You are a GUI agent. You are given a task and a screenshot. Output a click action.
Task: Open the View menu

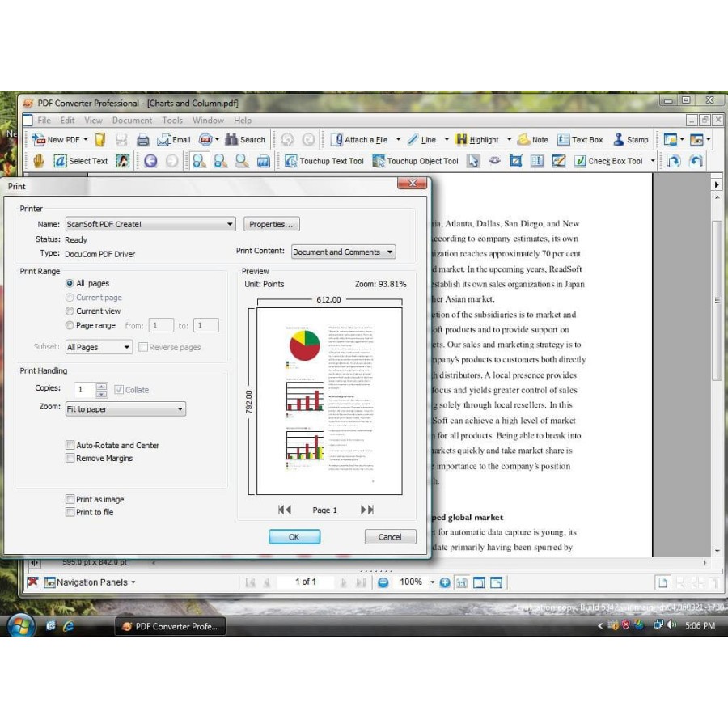[93, 121]
